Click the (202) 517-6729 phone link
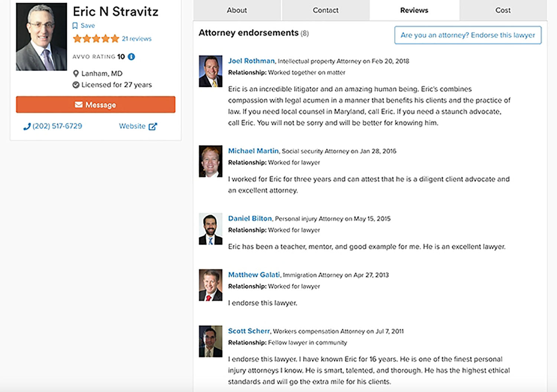557x392 pixels. tap(56, 126)
